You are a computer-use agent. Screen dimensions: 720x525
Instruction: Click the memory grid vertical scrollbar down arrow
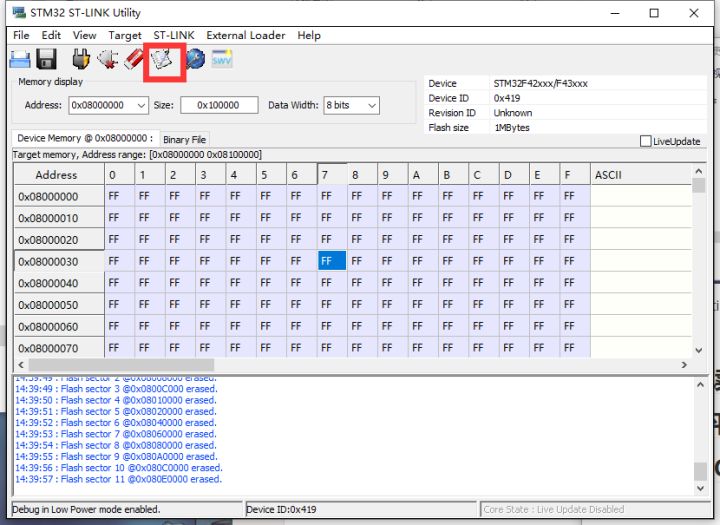point(699,350)
